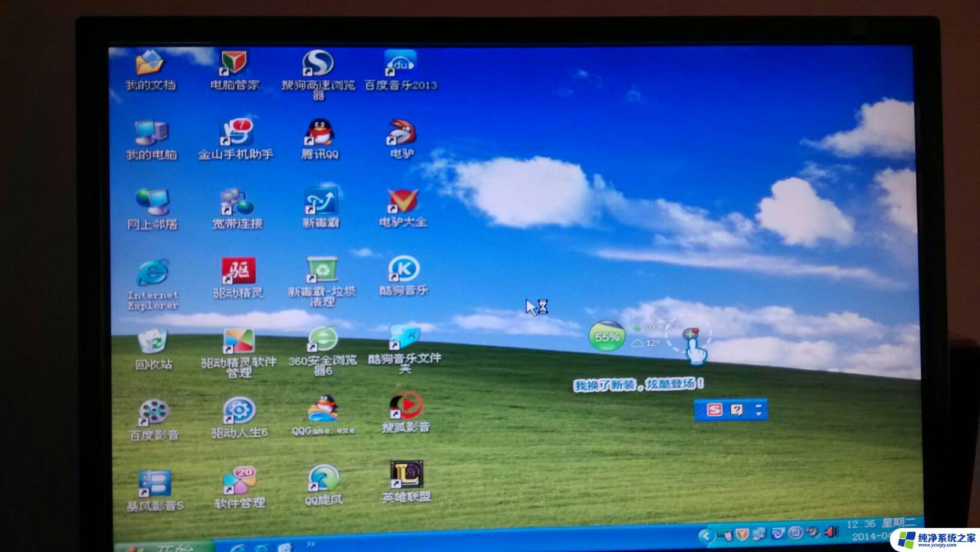Launch 软件管理 desktop shortcut
The image size is (980, 552).
(240, 488)
